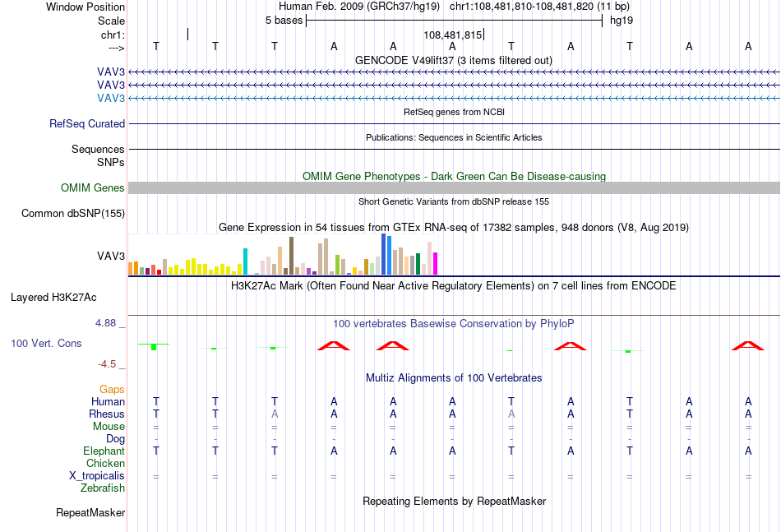Image resolution: width=781 pixels, height=532 pixels.
Task: Select the Mouse alignment row label
Action: click(x=109, y=427)
